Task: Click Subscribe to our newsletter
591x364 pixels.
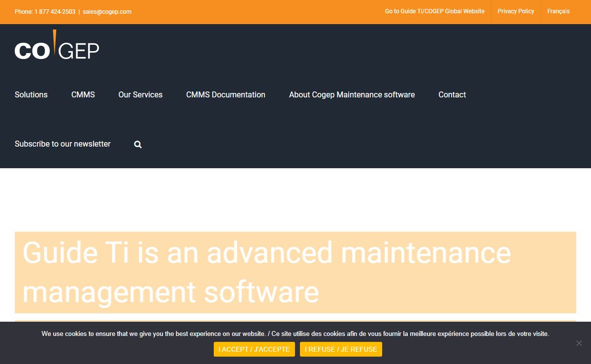Action: coord(63,144)
